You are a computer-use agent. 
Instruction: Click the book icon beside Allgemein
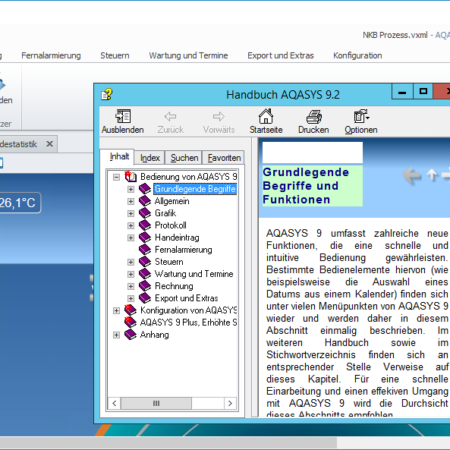[145, 201]
